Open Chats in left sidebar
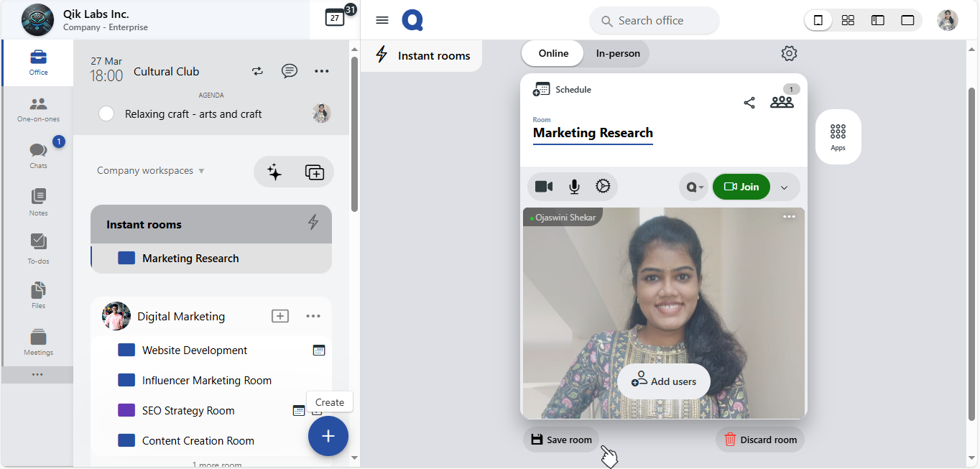 (x=38, y=154)
